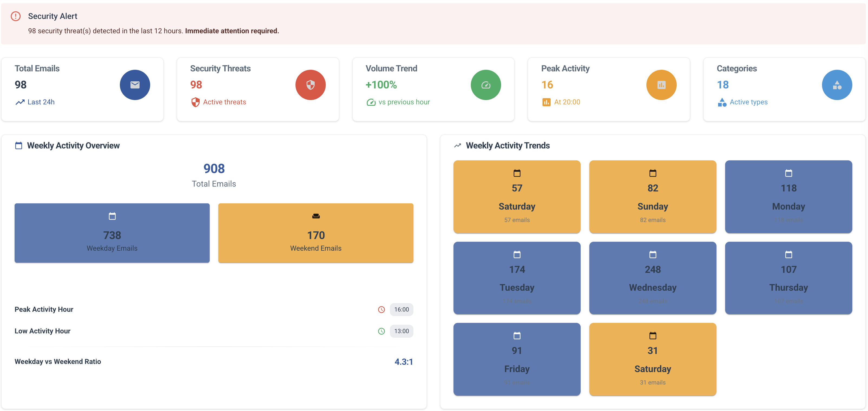
Task: Click the 16:00 peak hour badge
Action: 401,309
